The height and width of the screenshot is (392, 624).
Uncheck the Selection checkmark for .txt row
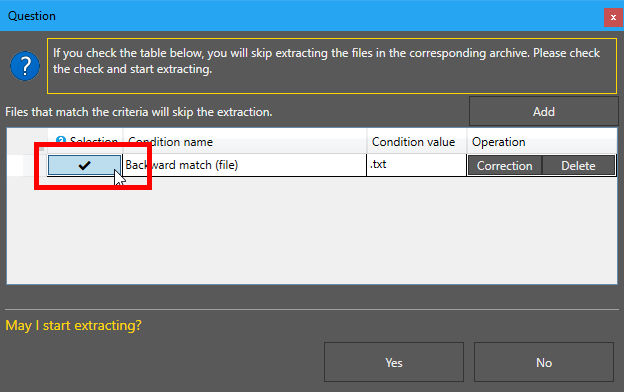click(84, 165)
